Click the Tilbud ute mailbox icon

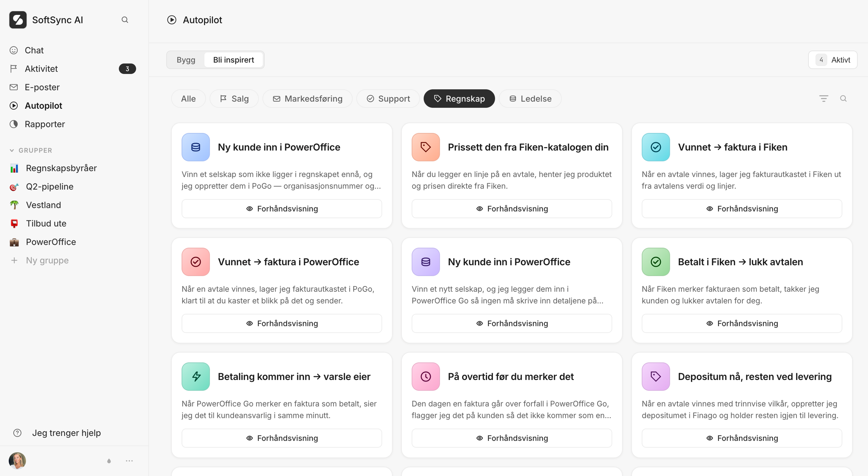coord(14,224)
